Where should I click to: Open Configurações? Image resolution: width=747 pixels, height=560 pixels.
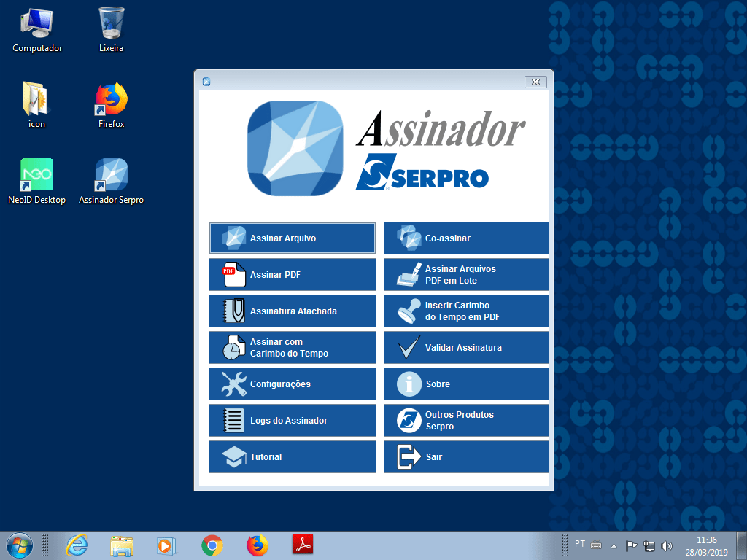(x=292, y=384)
